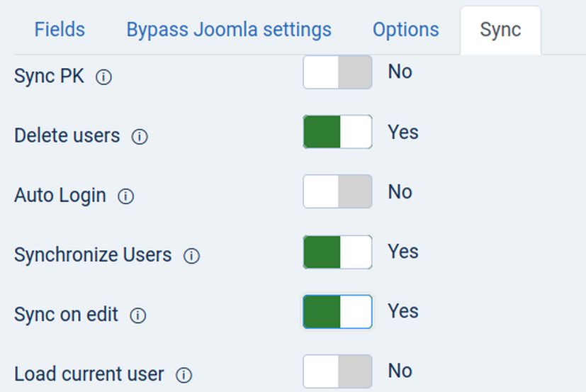
Task: Enable the Sync PK toggle
Action: [337, 72]
